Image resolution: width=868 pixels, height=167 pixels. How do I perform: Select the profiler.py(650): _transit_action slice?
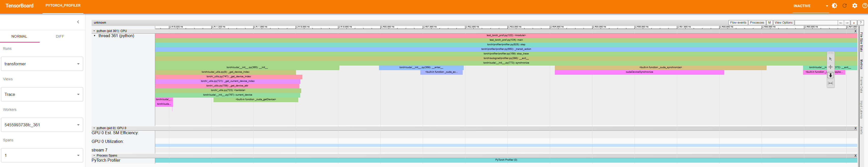point(506,49)
